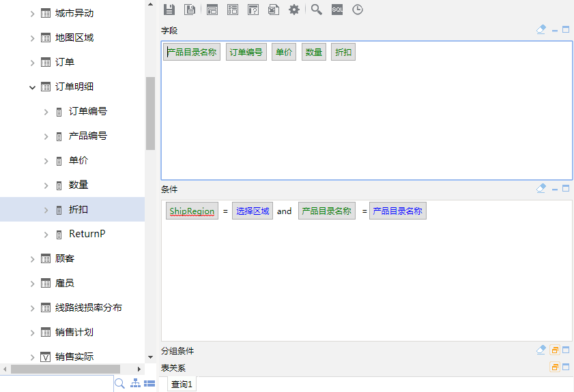Minimize the 字段 panel
Screen dimensions: 574x392
click(x=555, y=31)
